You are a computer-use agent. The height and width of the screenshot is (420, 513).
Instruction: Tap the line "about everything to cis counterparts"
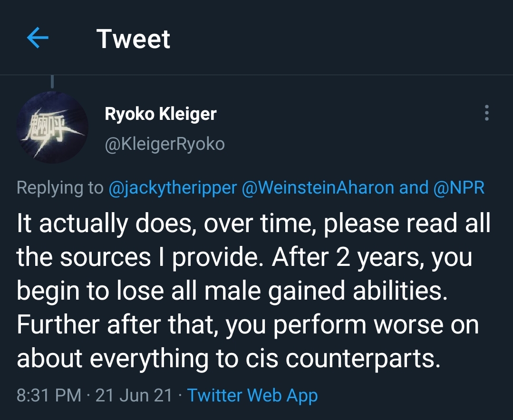tap(226, 359)
